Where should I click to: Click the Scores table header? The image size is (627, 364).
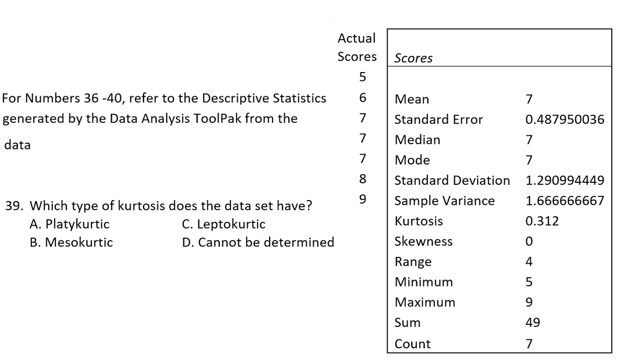413,58
